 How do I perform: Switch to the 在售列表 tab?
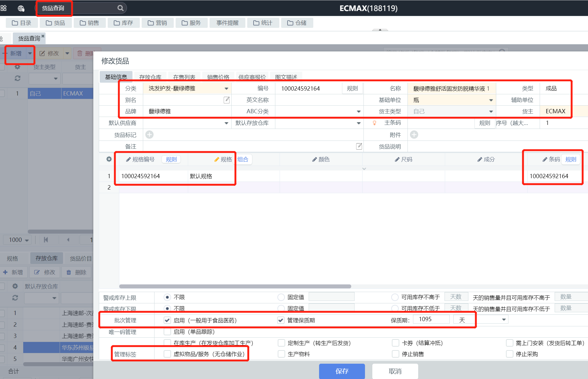184,77
